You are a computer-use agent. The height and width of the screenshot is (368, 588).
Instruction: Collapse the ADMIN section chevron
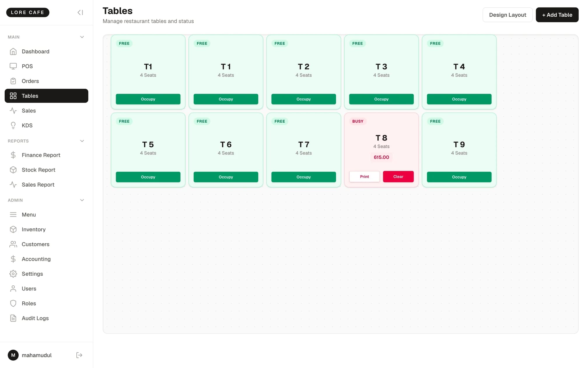[x=82, y=200]
